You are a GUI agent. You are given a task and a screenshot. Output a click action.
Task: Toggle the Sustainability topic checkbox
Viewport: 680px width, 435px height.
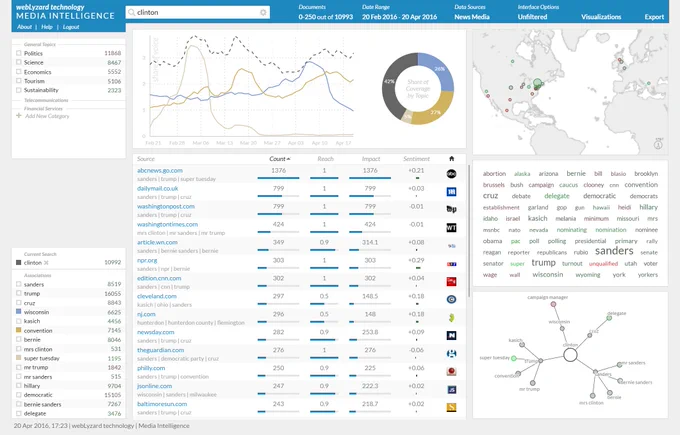click(19, 90)
